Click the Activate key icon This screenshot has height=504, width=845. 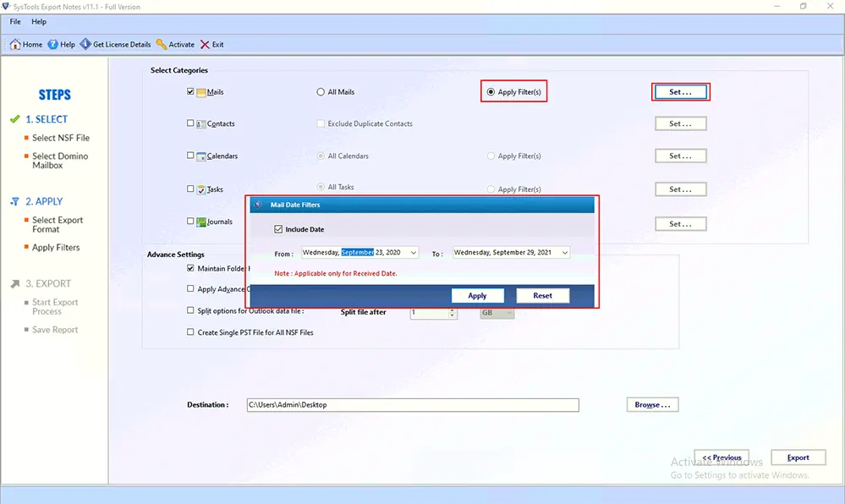(161, 44)
